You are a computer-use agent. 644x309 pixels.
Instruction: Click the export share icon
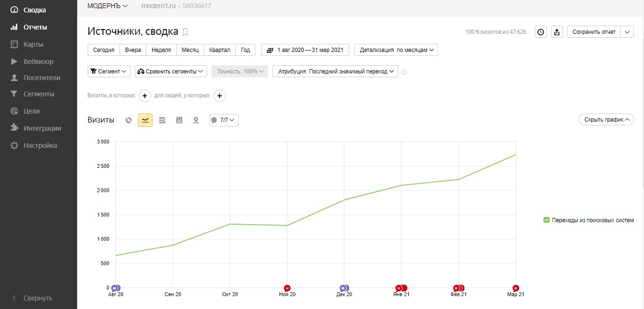(557, 32)
